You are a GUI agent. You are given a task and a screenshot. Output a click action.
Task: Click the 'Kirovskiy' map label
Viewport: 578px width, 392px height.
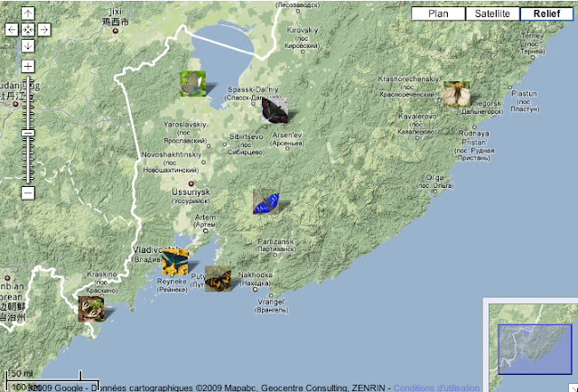(303, 30)
